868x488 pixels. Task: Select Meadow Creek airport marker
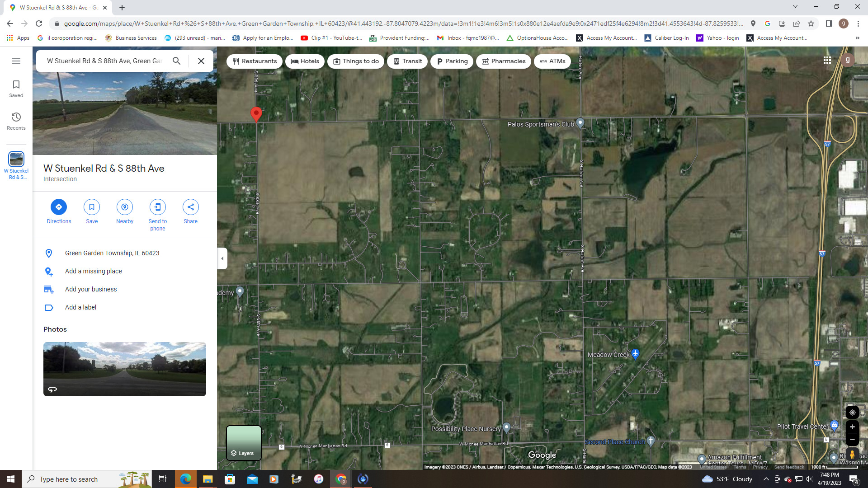pyautogui.click(x=635, y=353)
